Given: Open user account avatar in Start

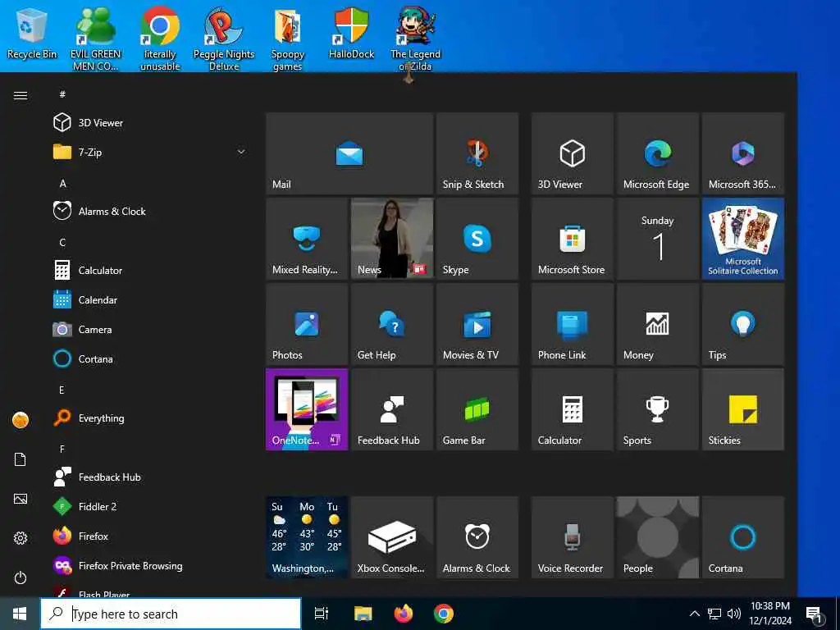Looking at the screenshot, I should (x=21, y=420).
